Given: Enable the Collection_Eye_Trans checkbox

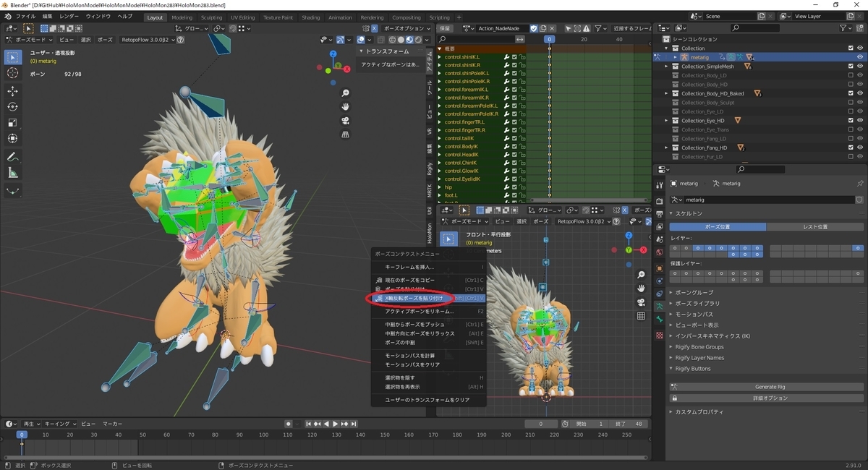Looking at the screenshot, I should click(x=851, y=129).
